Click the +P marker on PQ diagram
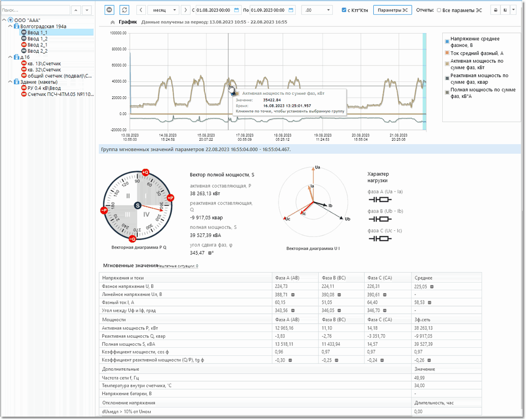This screenshot has width=526, height=420. (x=170, y=198)
